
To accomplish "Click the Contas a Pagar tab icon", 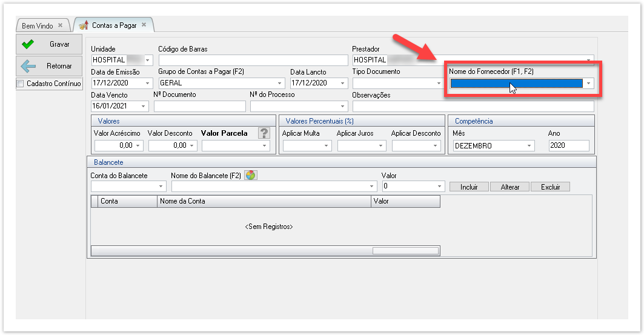I will pyautogui.click(x=84, y=25).
